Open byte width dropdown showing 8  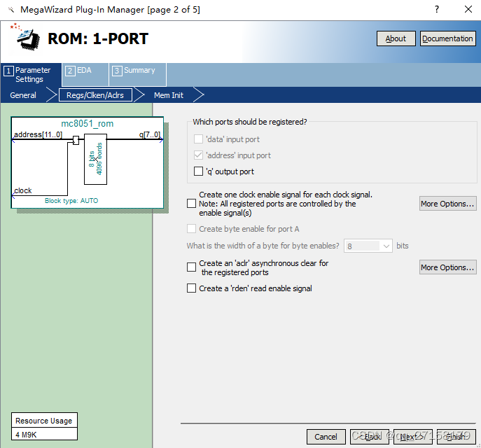368,246
